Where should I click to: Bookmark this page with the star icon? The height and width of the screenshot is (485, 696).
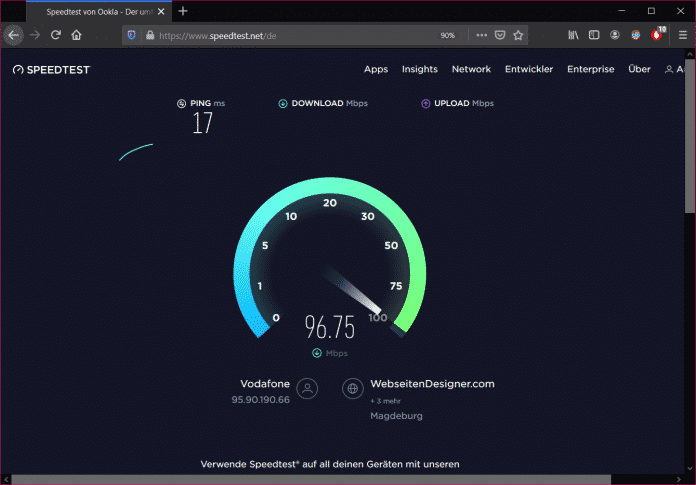pyautogui.click(x=518, y=35)
